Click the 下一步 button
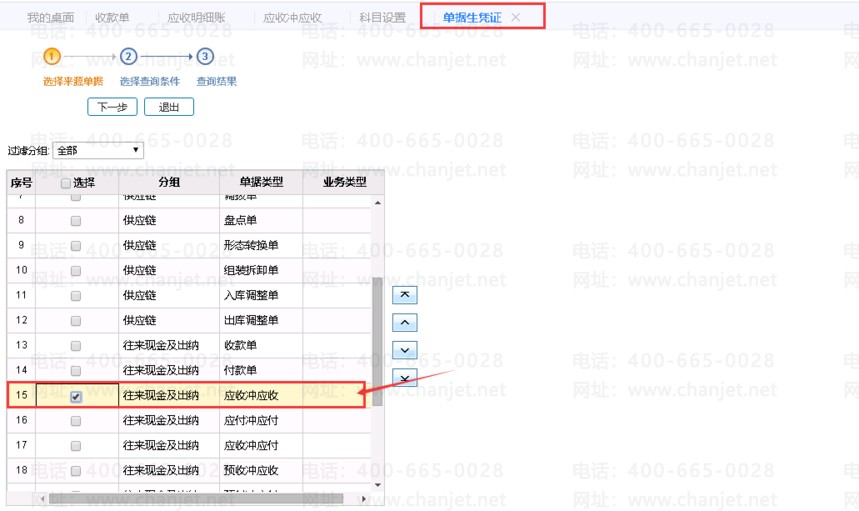The height and width of the screenshot is (511, 859). pyautogui.click(x=112, y=107)
